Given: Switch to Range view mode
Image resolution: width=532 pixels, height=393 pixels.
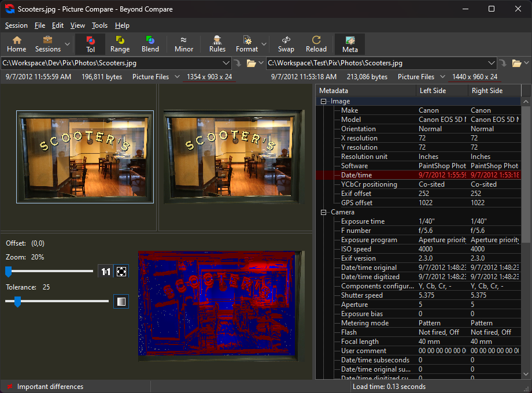Looking at the screenshot, I should (x=120, y=44).
